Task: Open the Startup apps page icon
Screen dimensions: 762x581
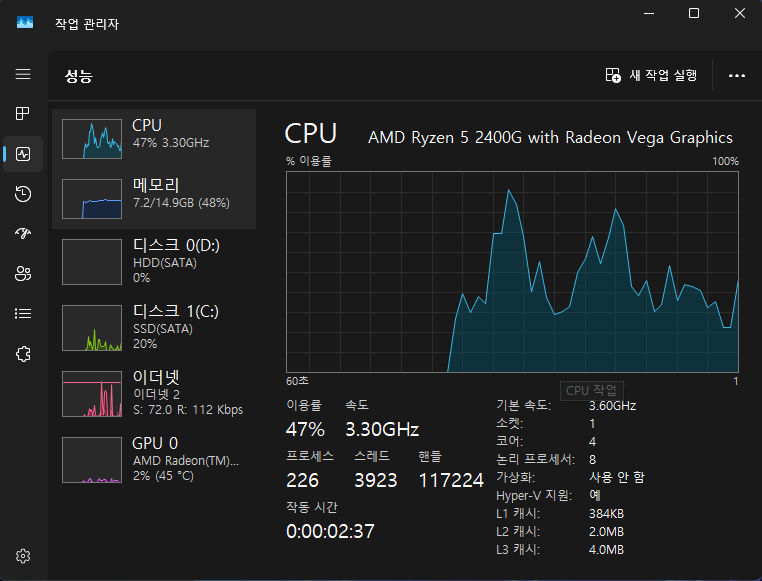Action: point(23,234)
